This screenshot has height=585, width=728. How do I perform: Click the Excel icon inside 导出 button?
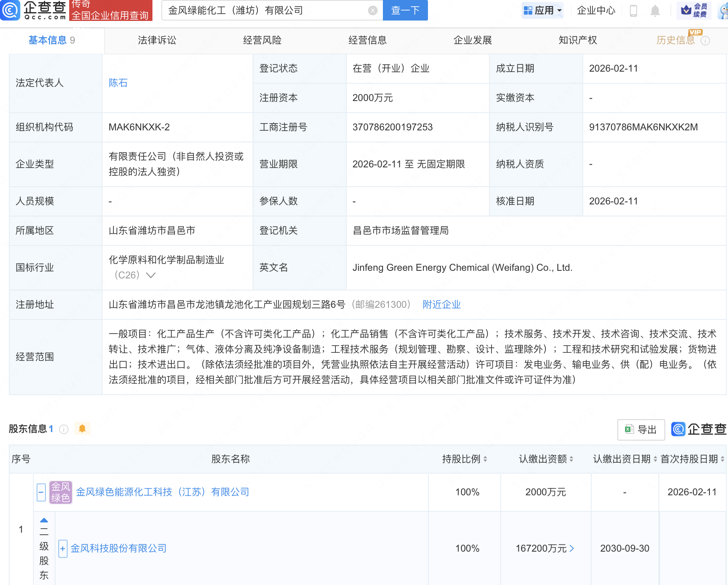point(630,430)
